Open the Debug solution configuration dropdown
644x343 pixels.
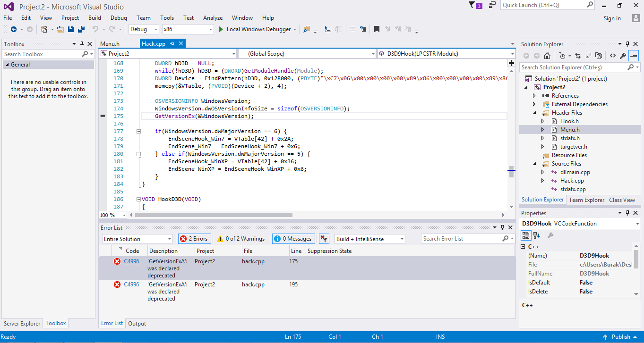[144, 29]
